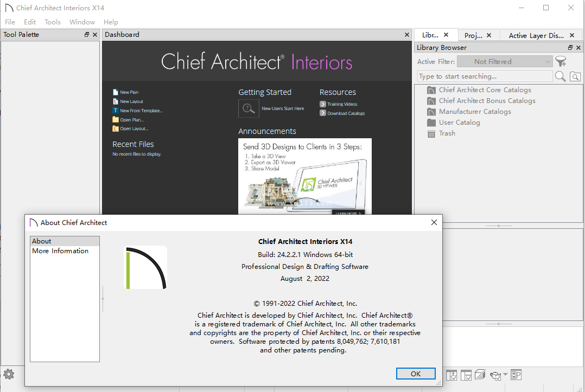This screenshot has height=392, width=585.
Task: Click OK in the About dialog
Action: [x=416, y=374]
